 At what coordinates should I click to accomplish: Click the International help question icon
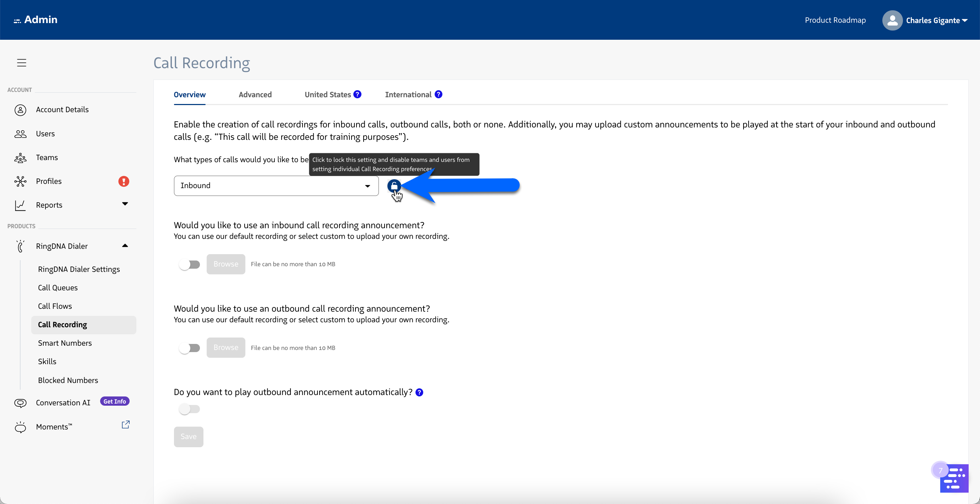(438, 94)
